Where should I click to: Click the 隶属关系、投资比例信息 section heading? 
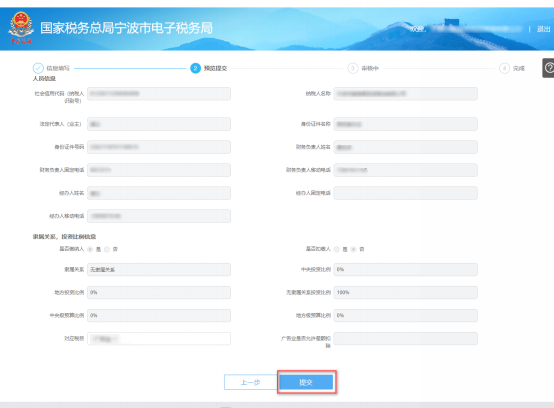point(64,236)
